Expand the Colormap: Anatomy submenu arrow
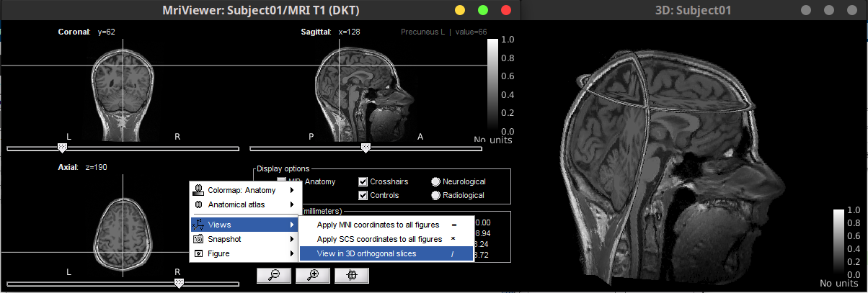The height and width of the screenshot is (293, 868). (x=292, y=190)
